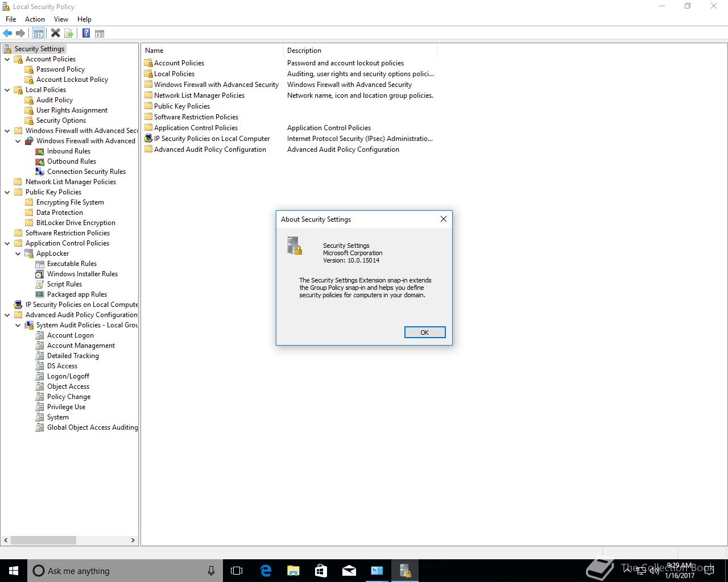The image size is (728, 582).
Task: Click Account Lockout Policy folder icon
Action: (x=29, y=80)
